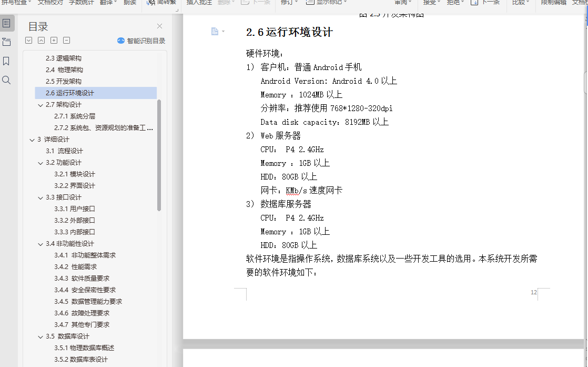Click the 硬件环境 line in document

click(265, 54)
